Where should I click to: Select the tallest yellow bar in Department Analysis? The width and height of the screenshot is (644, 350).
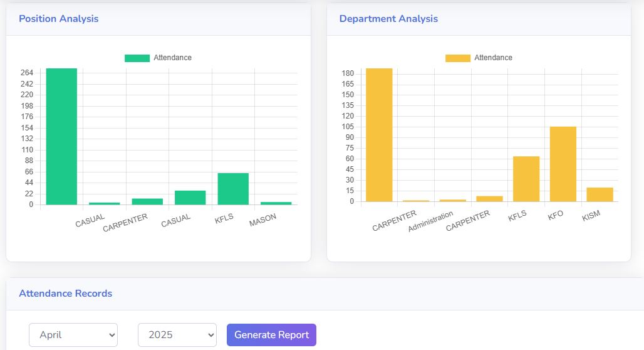coord(379,135)
